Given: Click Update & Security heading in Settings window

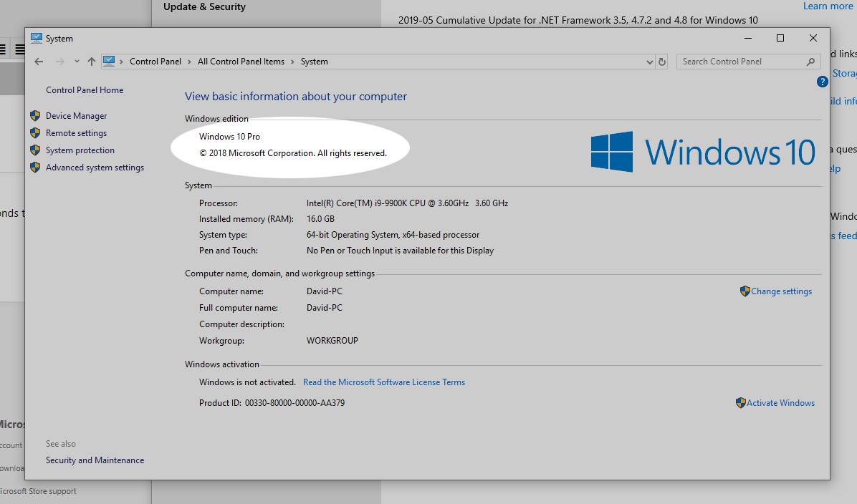Looking at the screenshot, I should pos(204,6).
